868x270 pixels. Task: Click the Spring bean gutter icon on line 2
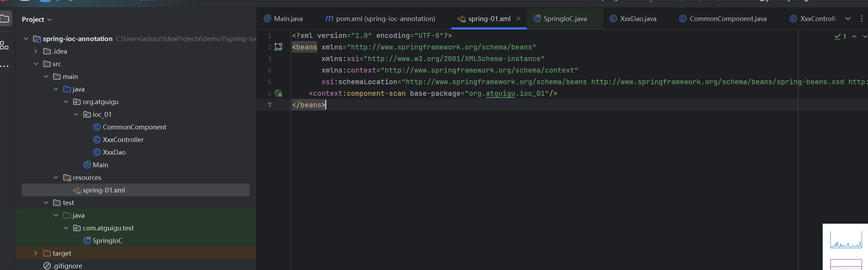[x=279, y=47]
